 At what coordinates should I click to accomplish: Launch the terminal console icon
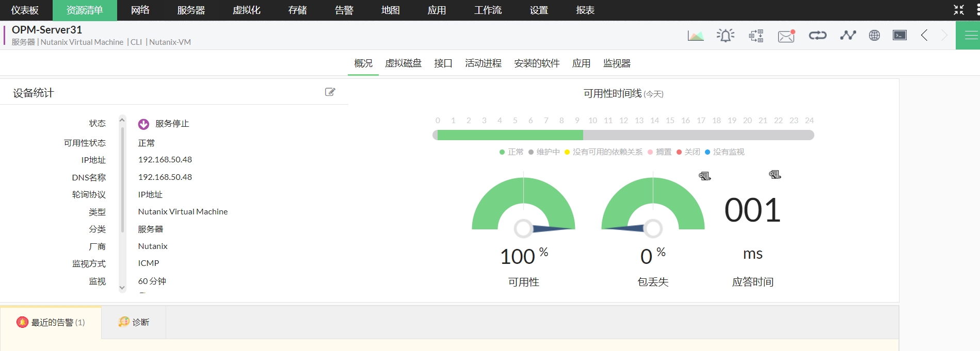pos(899,35)
